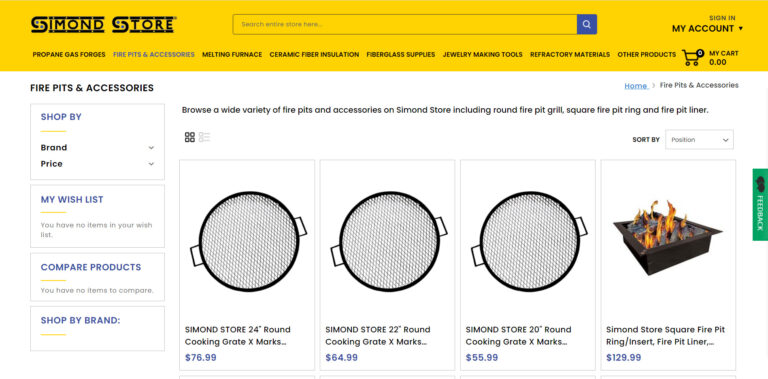This screenshot has width=768, height=379.
Task: Click the Compare Products heading
Action: [91, 267]
